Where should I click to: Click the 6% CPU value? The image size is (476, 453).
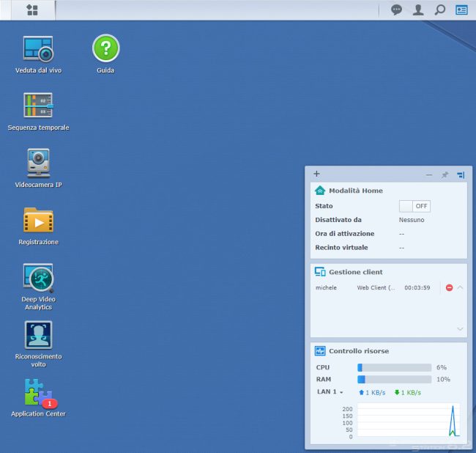click(x=442, y=367)
